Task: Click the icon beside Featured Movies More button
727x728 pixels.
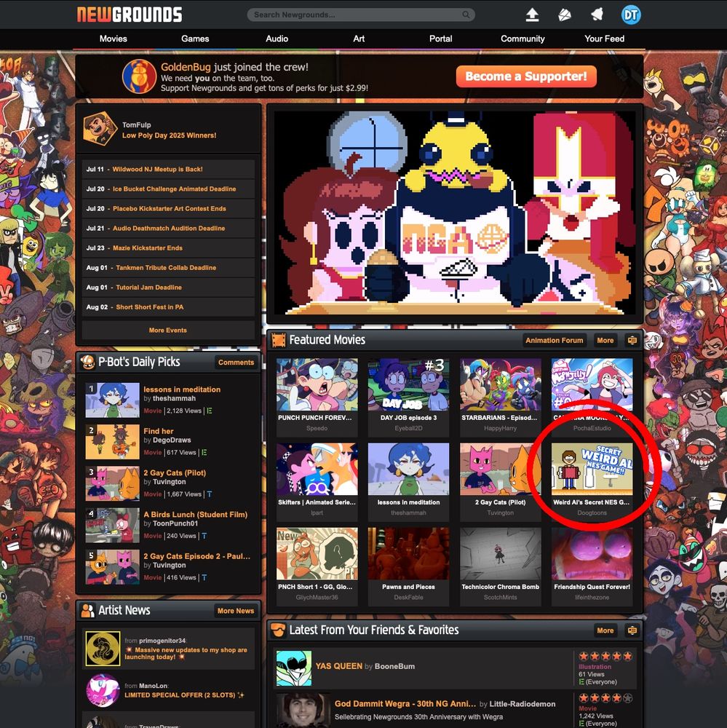Action: click(632, 340)
